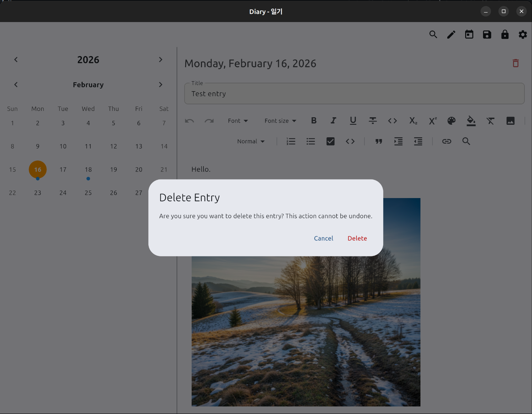Toggle superscript formatting

click(x=433, y=121)
